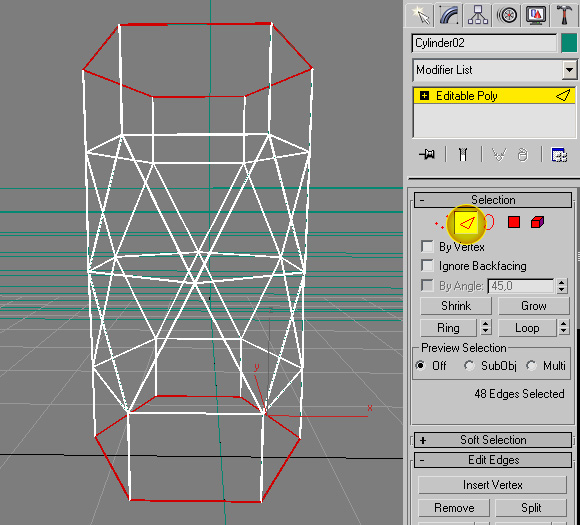This screenshot has height=525, width=580.
Task: Click the Ring button
Action: (448, 328)
